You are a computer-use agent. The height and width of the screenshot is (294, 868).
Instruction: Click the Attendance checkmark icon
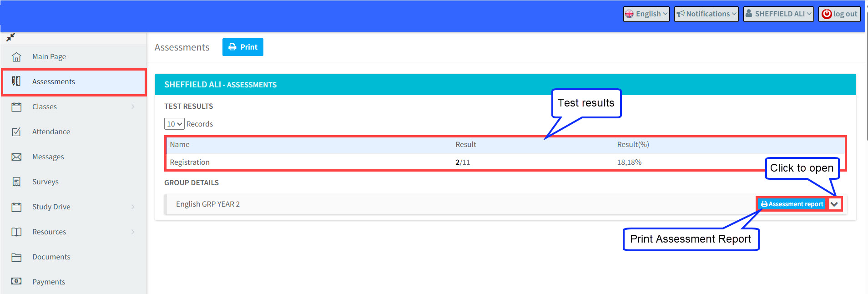pyautogui.click(x=16, y=132)
